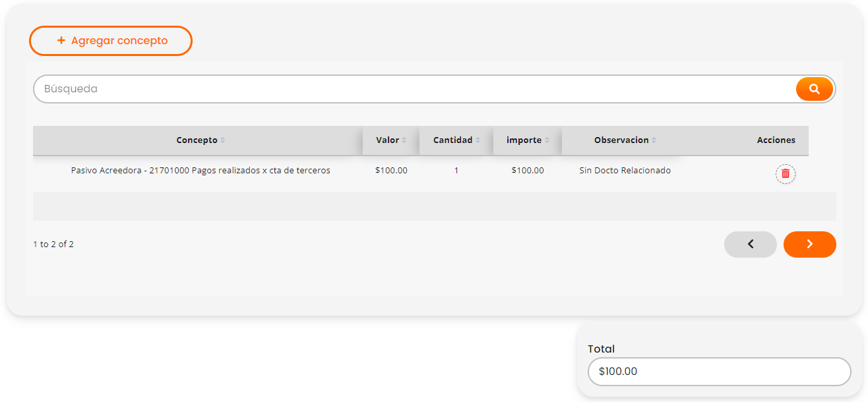The image size is (868, 402).
Task: Sort by the Cantidad column header
Action: tap(453, 140)
